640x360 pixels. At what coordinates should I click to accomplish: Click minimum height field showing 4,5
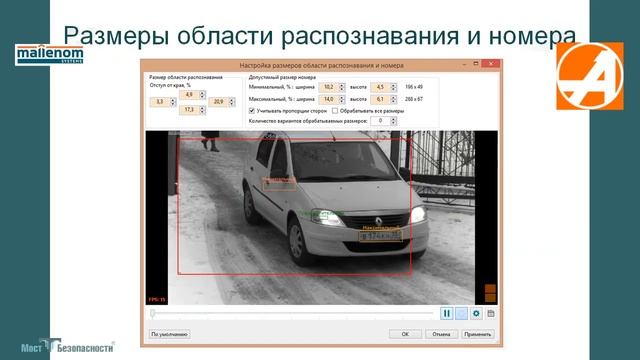(380, 87)
